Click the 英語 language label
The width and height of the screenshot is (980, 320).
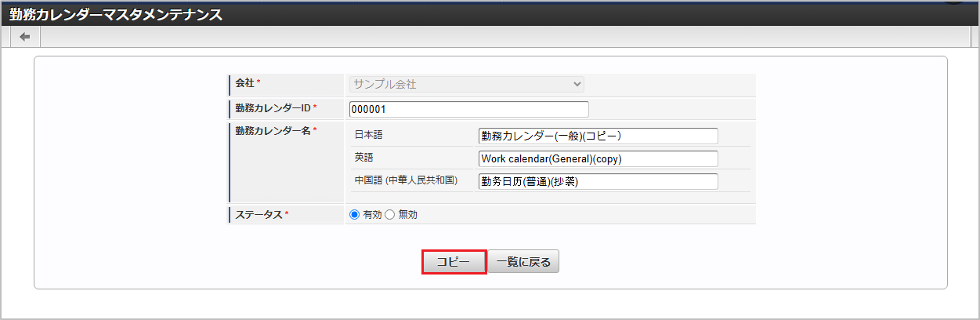[x=363, y=158]
